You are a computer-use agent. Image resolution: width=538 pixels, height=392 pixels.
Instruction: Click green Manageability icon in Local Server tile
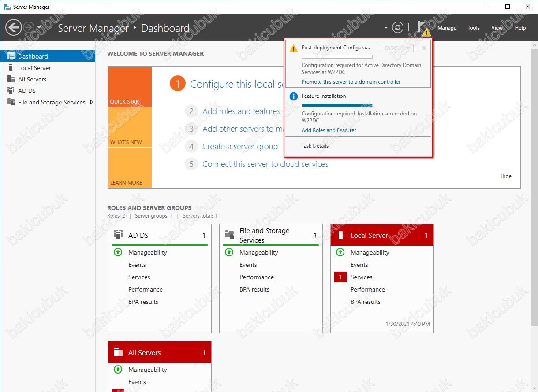coord(340,252)
